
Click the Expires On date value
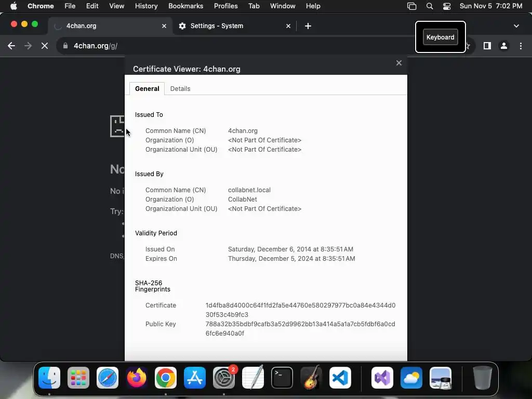click(x=291, y=259)
